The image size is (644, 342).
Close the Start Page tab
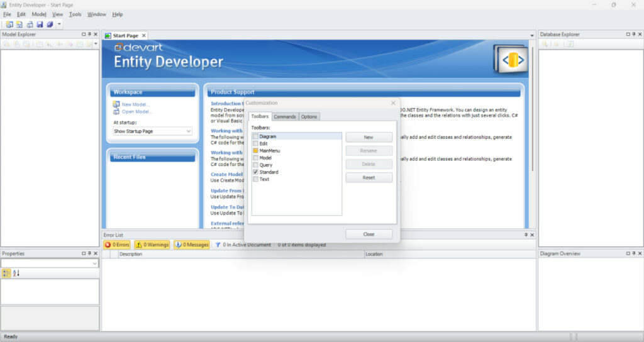(144, 36)
